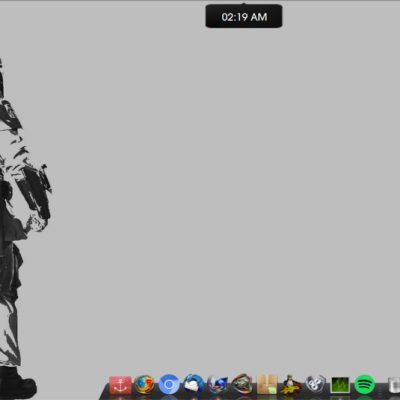The width and height of the screenshot is (400, 400).
Task: Launch the Tux penguin app in dock
Action: (x=291, y=384)
